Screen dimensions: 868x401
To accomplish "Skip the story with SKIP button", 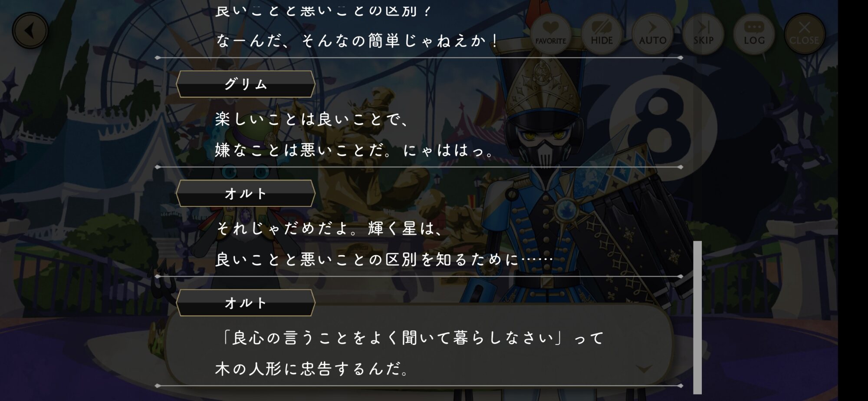I will click(703, 33).
